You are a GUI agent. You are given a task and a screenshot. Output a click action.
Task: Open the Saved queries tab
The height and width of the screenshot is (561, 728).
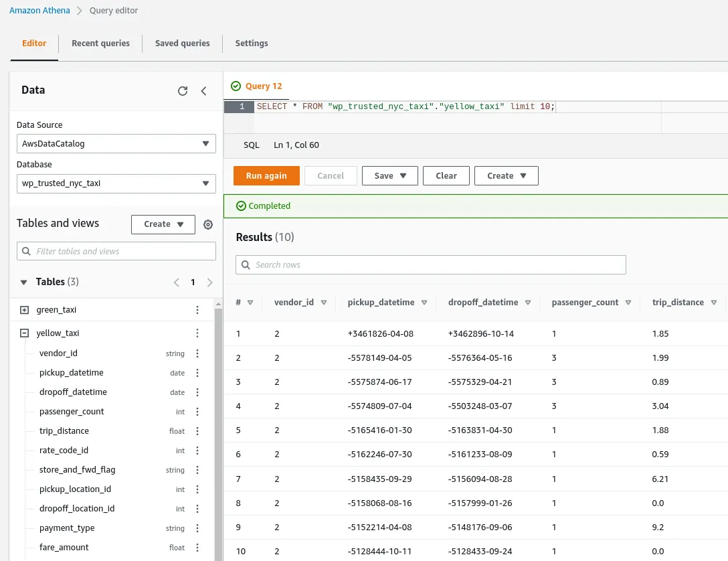[x=183, y=44]
